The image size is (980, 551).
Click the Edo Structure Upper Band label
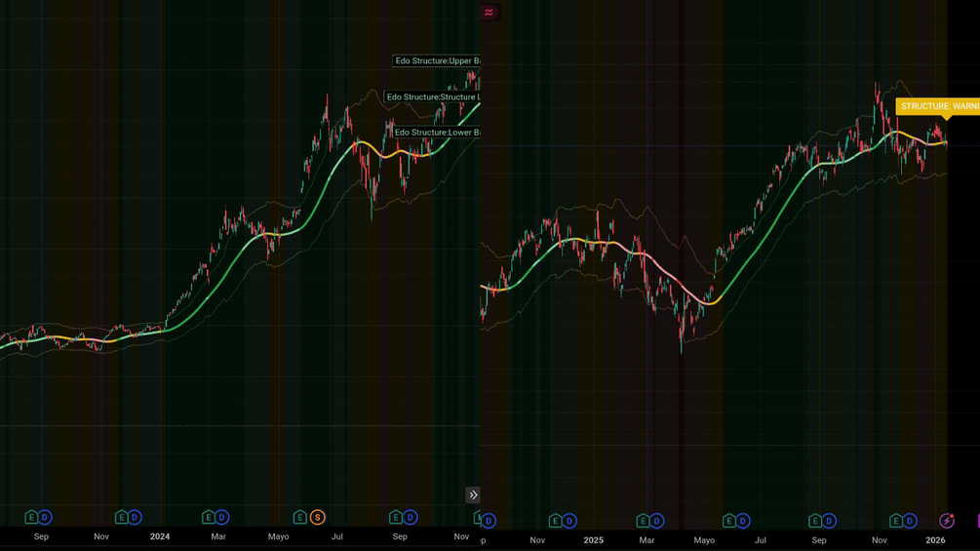pyautogui.click(x=436, y=60)
